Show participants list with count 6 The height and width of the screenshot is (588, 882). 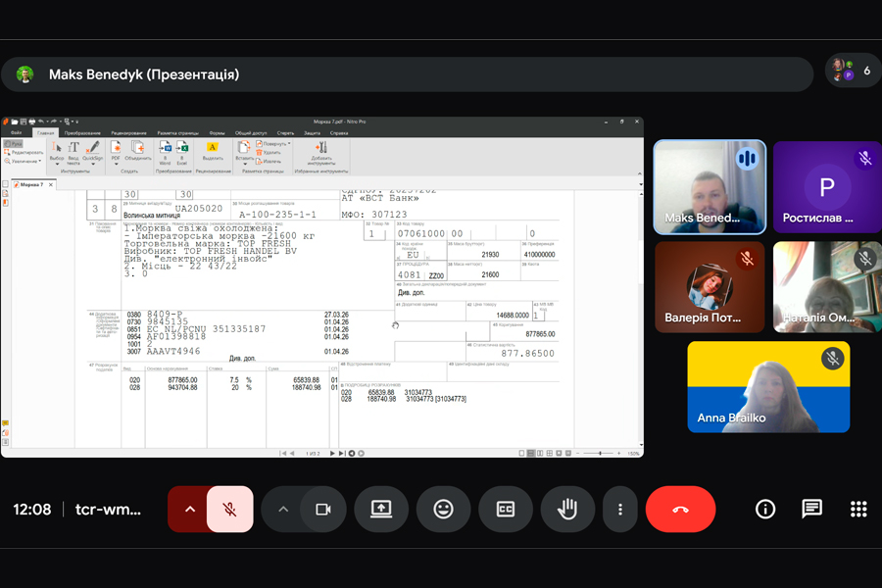854,71
